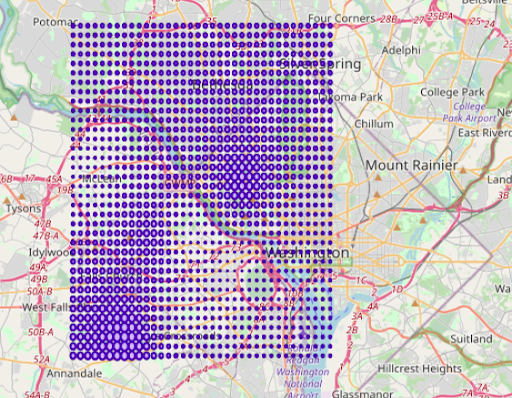
Task: Select the College Park Airport label
Action: click(470, 112)
